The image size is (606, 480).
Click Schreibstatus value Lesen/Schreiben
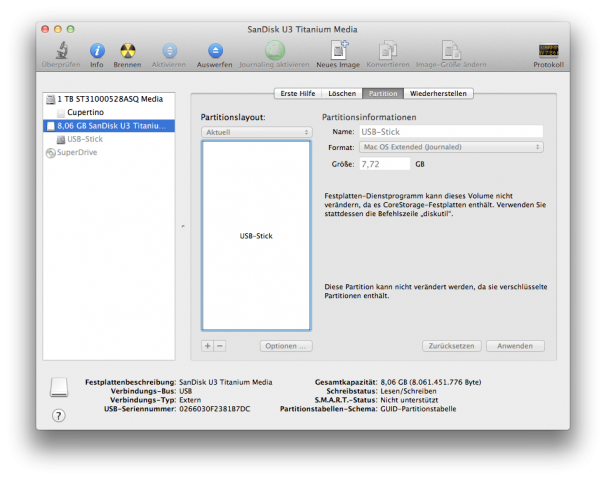coord(408,391)
